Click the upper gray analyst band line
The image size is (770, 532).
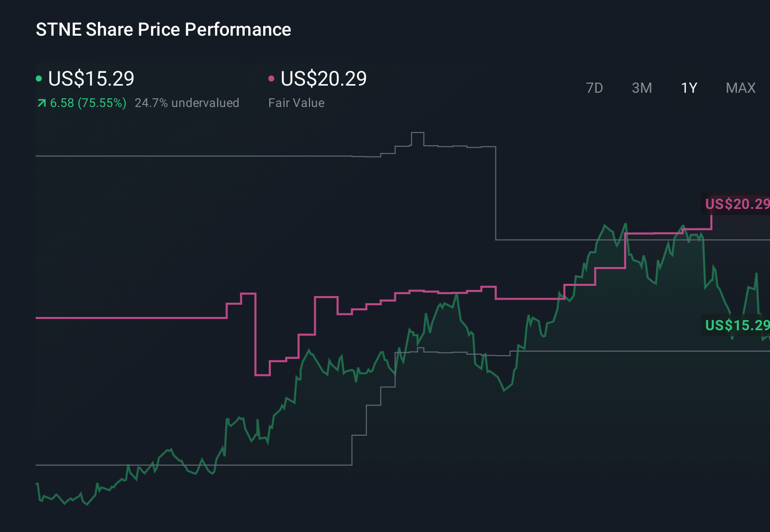click(153, 156)
